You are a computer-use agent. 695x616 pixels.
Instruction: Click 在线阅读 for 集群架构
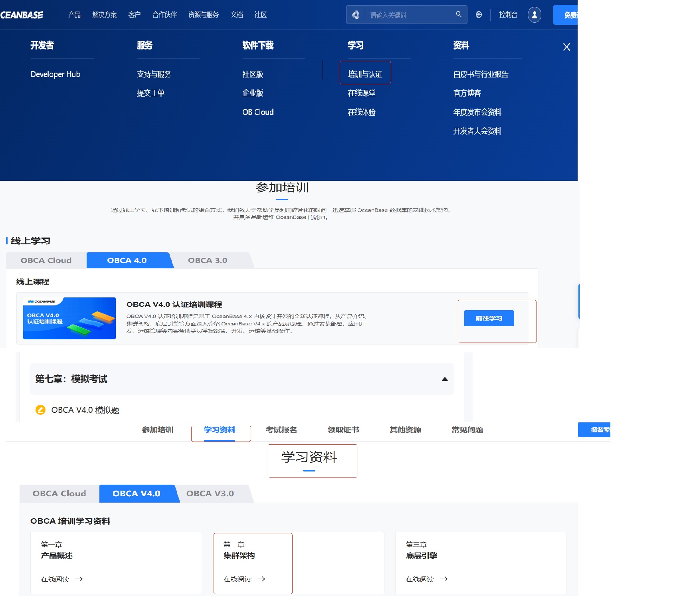pos(238,579)
